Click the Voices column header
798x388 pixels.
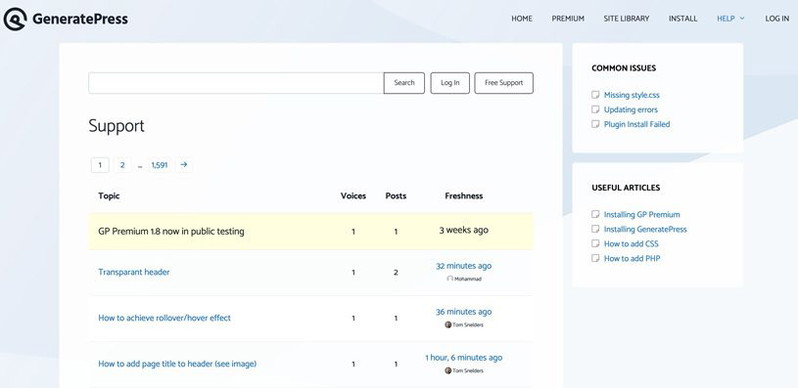tap(353, 196)
